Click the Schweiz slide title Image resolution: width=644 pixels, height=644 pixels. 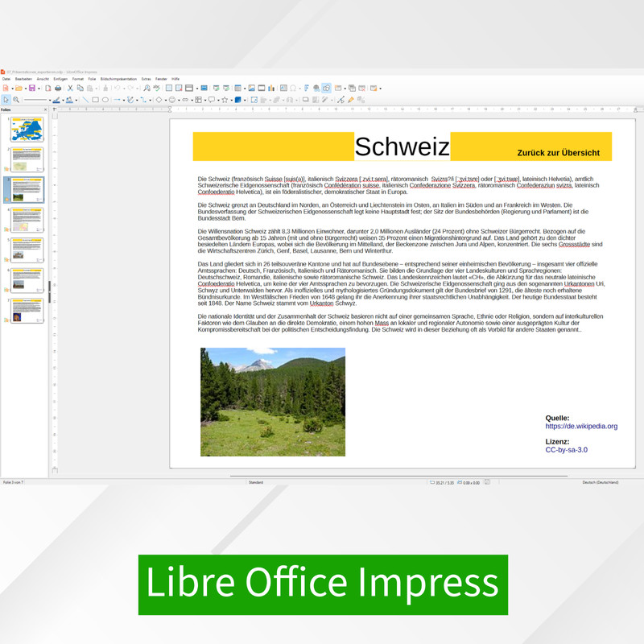402,147
